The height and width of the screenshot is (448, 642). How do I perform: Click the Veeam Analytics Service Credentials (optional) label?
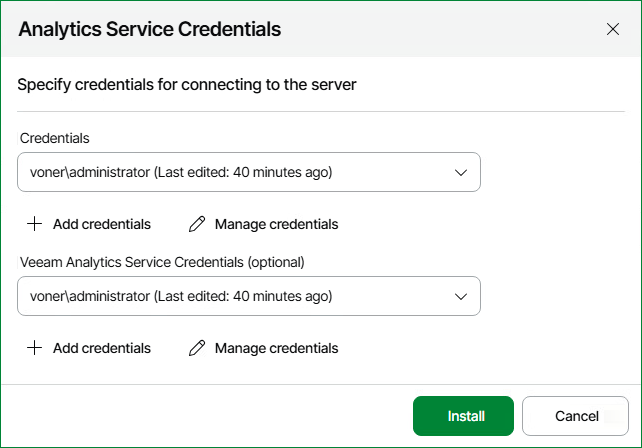[162, 262]
